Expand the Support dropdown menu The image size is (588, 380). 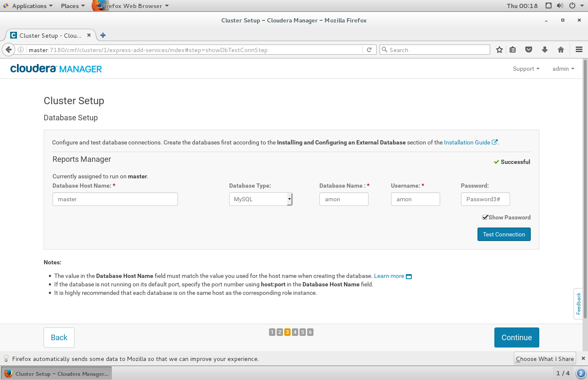point(526,69)
